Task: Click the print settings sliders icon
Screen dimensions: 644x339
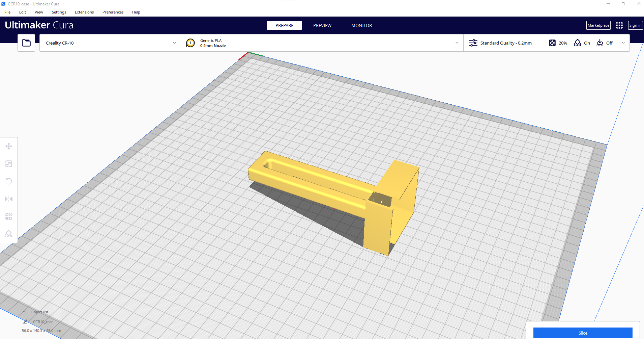Action: (x=473, y=43)
